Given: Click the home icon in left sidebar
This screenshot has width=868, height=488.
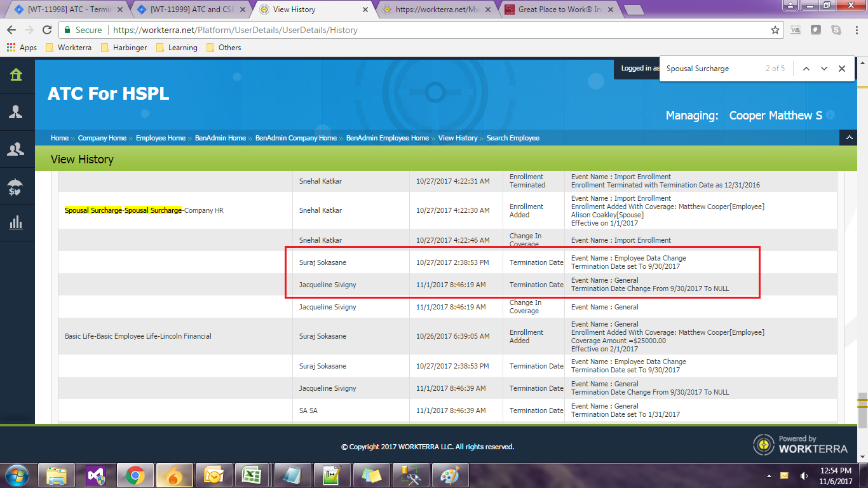Looking at the screenshot, I should point(16,75).
